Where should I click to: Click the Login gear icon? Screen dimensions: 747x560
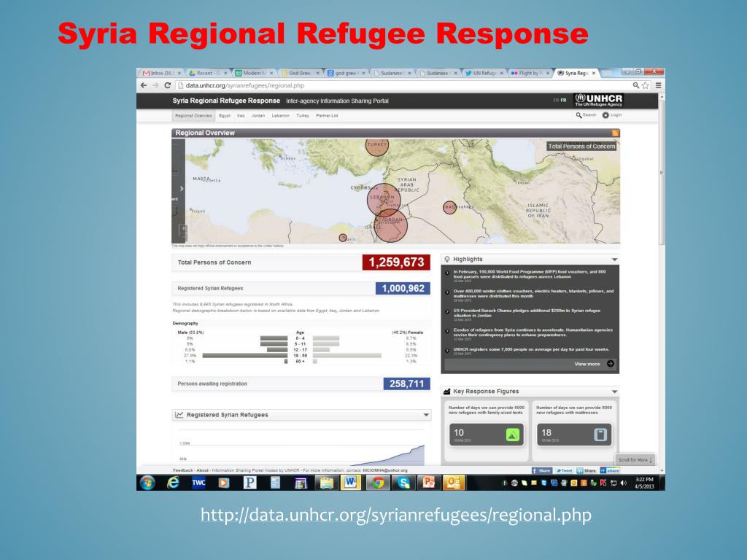tap(605, 115)
